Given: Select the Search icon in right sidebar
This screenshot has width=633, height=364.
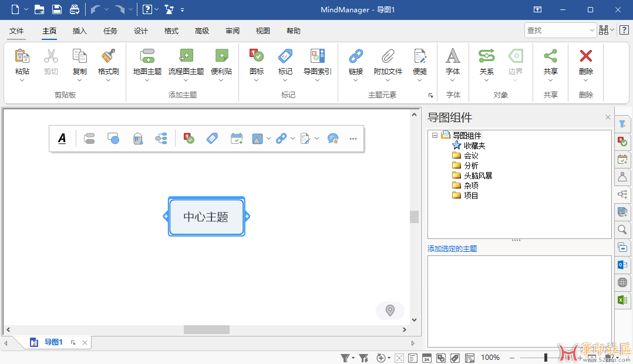Looking at the screenshot, I should click(x=622, y=230).
